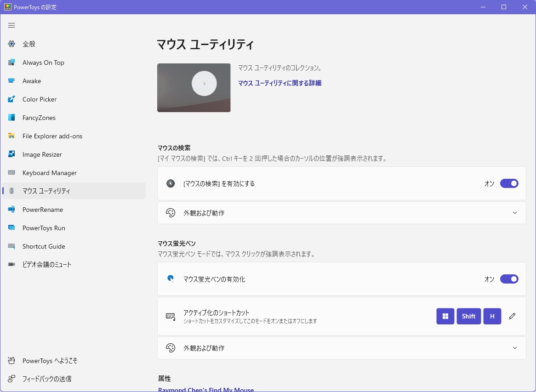Click the Image Resizer icon
536x392 pixels.
pos(11,154)
